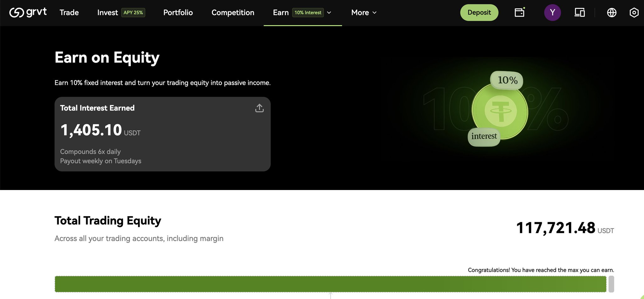
Task: Switch to Portfolio page
Action: click(178, 13)
